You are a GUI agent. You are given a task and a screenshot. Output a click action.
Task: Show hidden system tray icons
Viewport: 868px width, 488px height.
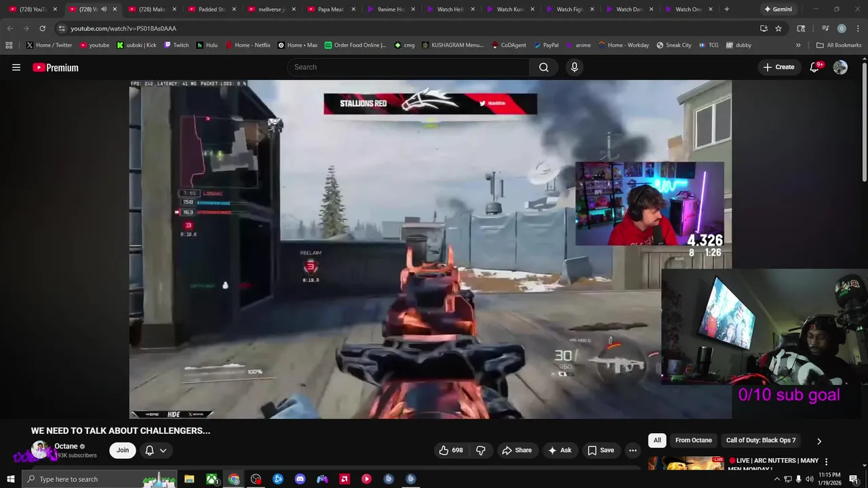pos(776,479)
